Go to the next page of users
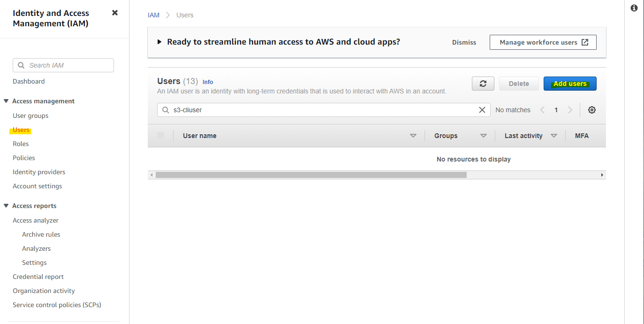 point(570,109)
